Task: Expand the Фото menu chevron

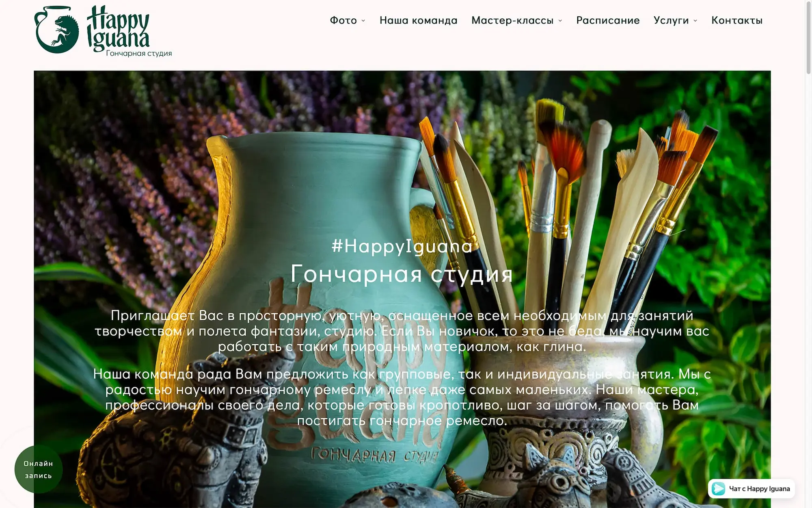Action: pos(363,21)
